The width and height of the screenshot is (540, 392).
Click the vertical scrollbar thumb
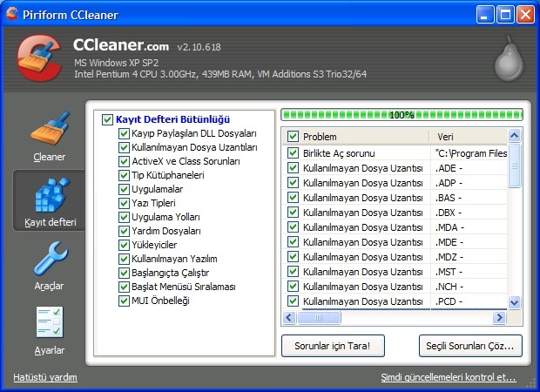coord(514,166)
